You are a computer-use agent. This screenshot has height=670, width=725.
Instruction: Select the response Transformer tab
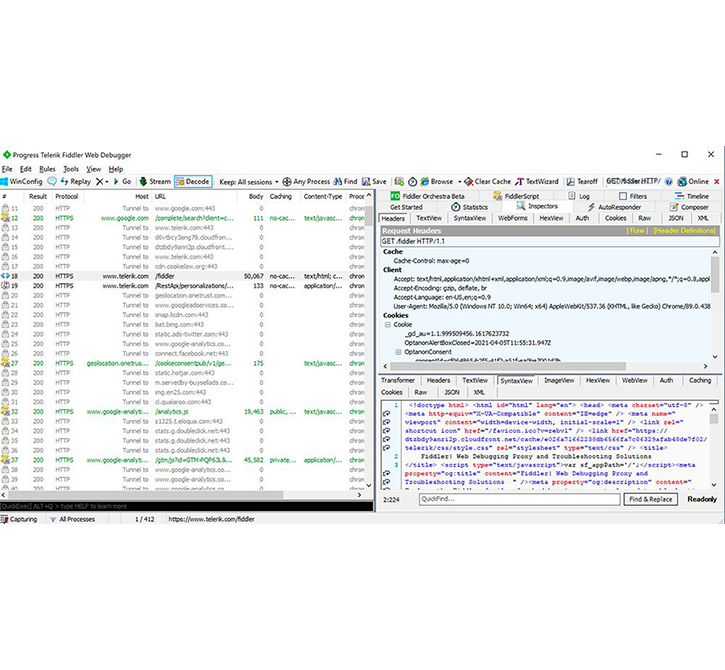click(398, 381)
